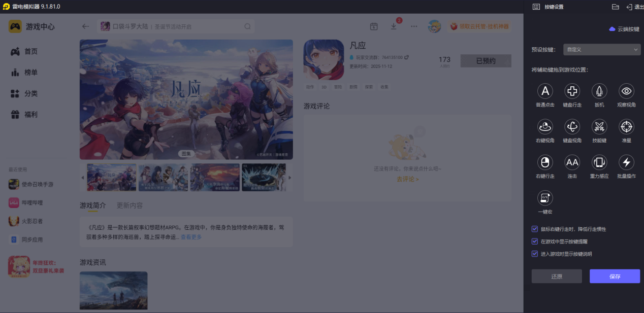Select the 一键宏 macro script icon
This screenshot has width=644, height=313.
point(545,198)
